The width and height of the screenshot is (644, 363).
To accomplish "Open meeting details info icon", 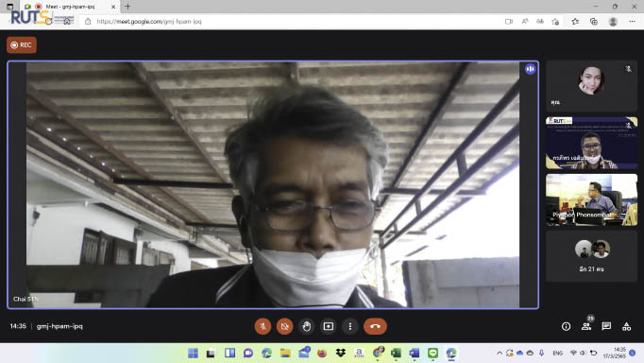I will [x=566, y=326].
